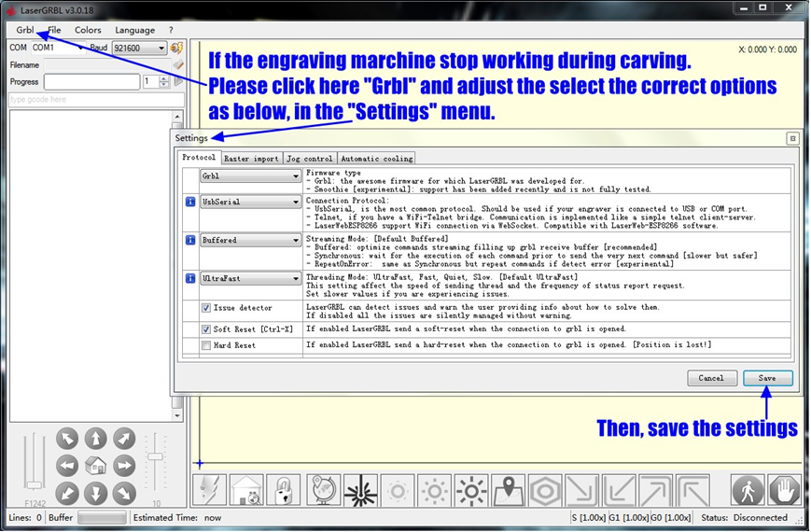Viewport: 811px width, 532px height.
Task: Open the ? help menu
Action: pyautogui.click(x=171, y=30)
